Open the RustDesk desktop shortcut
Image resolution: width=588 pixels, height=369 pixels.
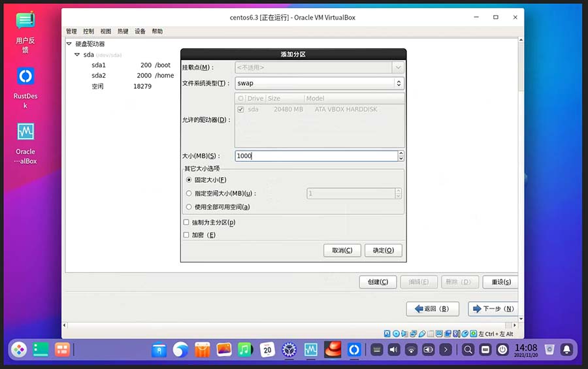[x=25, y=88]
